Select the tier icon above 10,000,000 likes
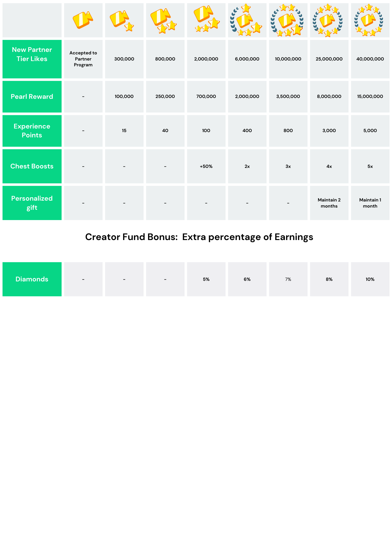392x555 pixels. pos(287,20)
